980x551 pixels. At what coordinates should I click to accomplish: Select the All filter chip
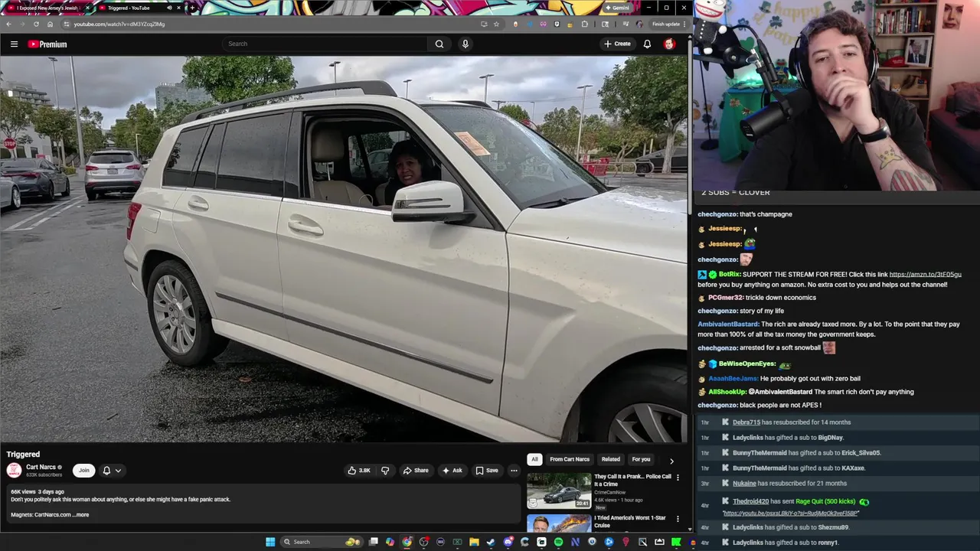pyautogui.click(x=534, y=459)
